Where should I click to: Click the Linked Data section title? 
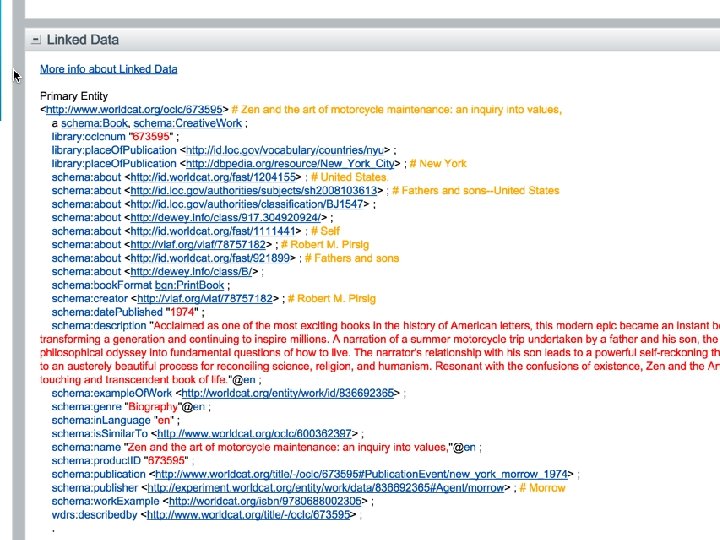tap(83, 40)
